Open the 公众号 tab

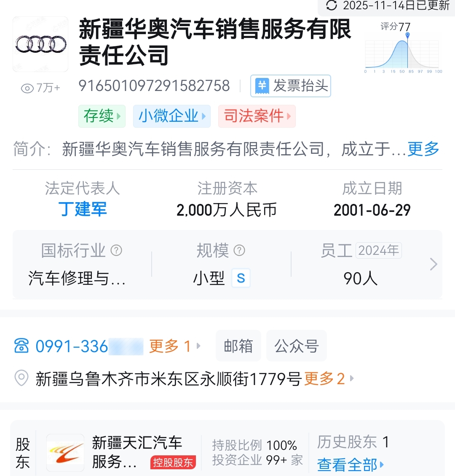(x=296, y=346)
